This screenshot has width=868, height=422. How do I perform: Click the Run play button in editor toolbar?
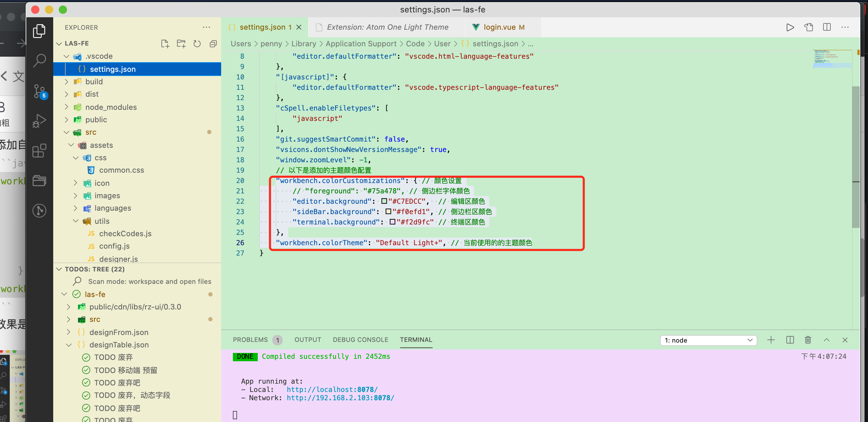coord(790,27)
